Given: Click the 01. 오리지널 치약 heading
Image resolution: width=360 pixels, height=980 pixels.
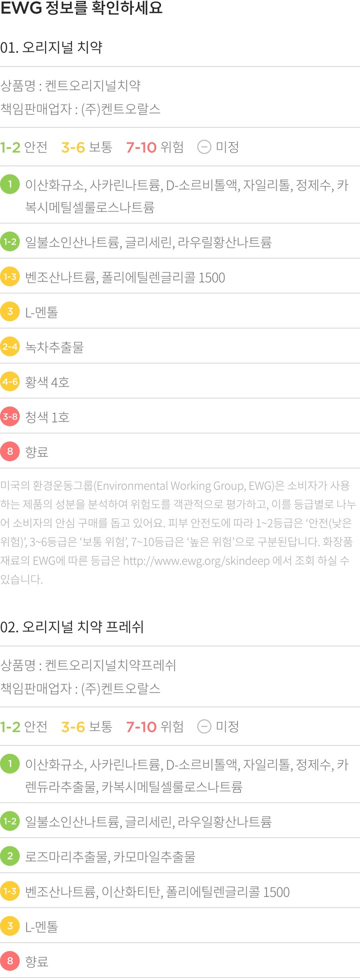Looking at the screenshot, I should coord(51,47).
